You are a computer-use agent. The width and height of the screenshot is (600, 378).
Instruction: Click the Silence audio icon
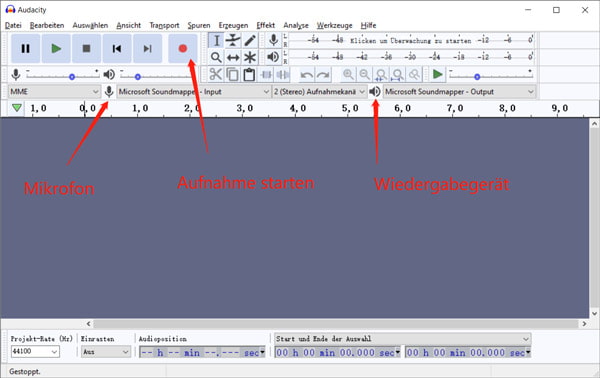coord(283,74)
